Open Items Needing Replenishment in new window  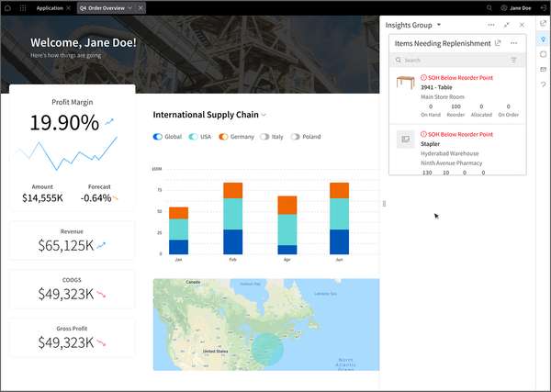(498, 43)
